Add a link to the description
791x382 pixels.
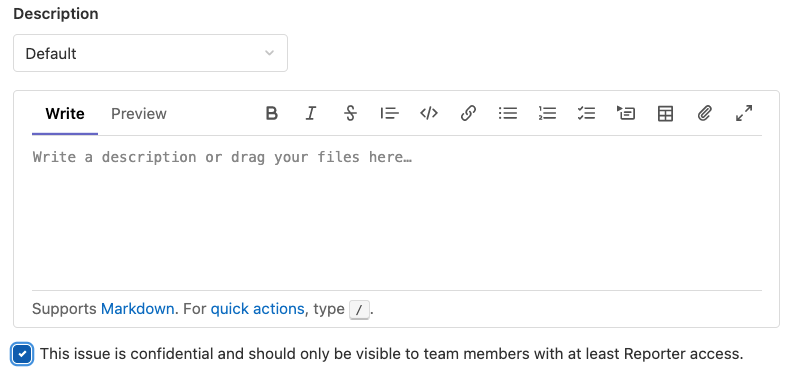pos(468,114)
